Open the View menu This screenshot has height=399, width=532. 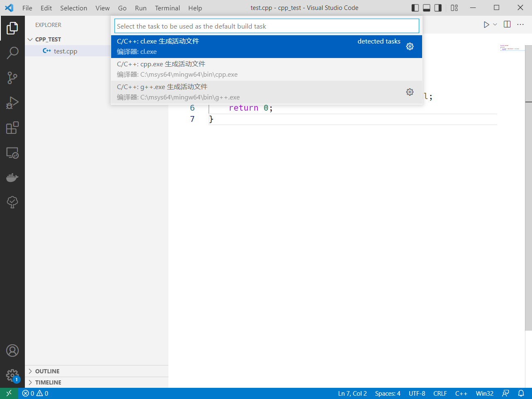pos(102,8)
